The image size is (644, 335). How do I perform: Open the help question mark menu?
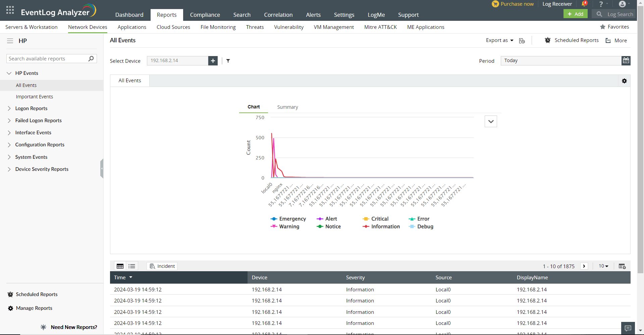point(601,4)
